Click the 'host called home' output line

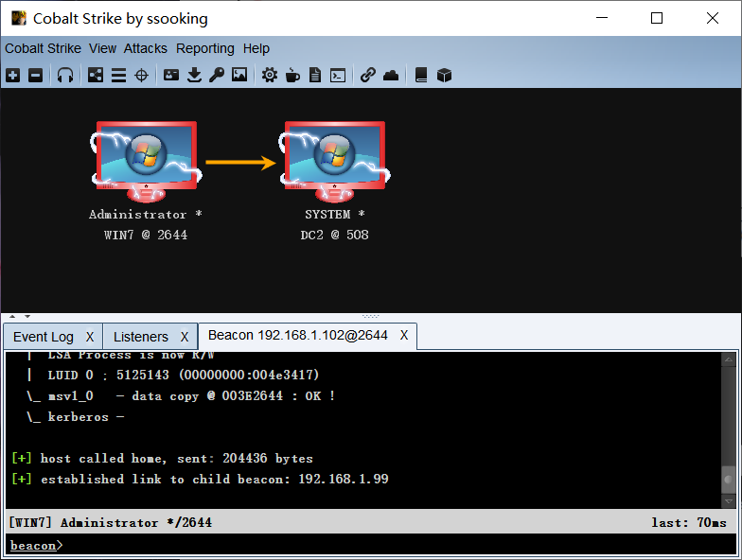163,458
